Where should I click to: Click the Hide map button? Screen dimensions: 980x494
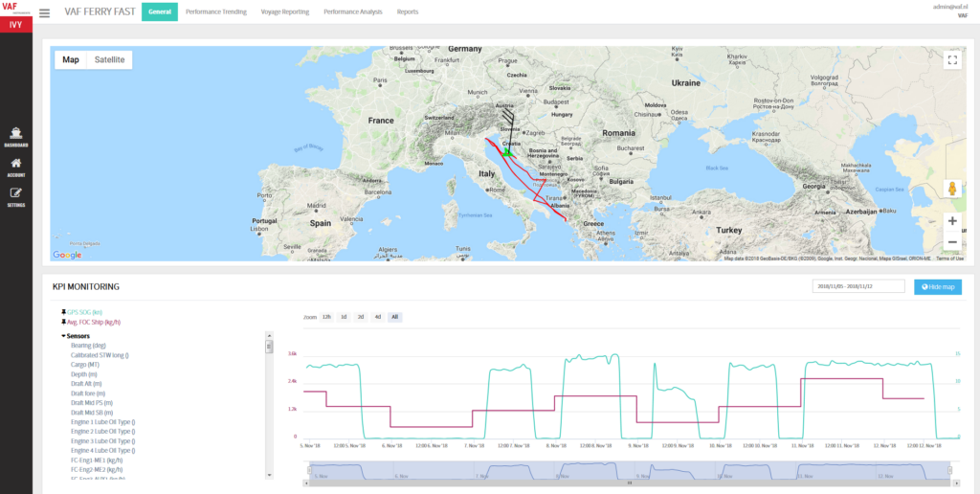[938, 286]
